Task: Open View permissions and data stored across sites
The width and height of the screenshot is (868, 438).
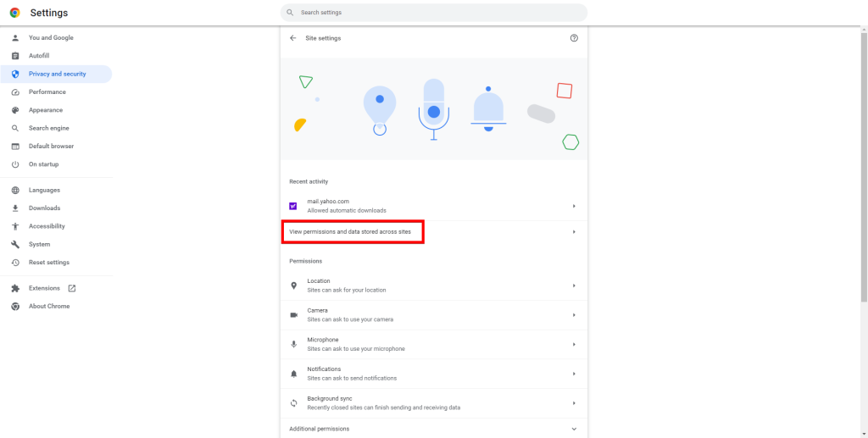Action: [434, 232]
